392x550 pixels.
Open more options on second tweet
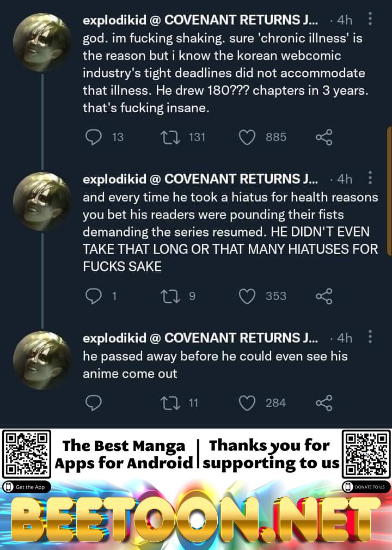point(370,179)
